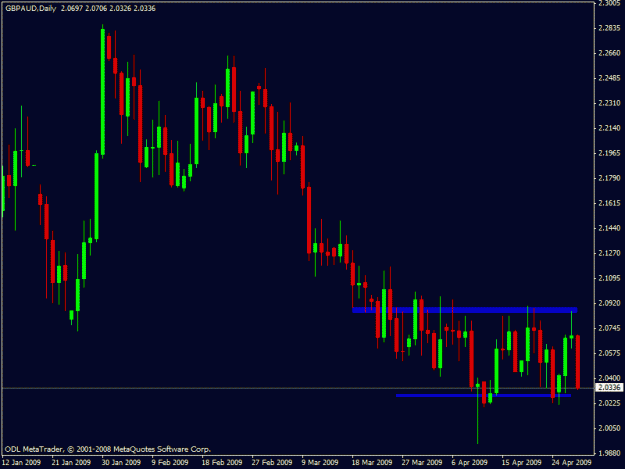This screenshot has height=469, width=625.
Task: Click the 18 Feb 2009 date label
Action: [222, 462]
